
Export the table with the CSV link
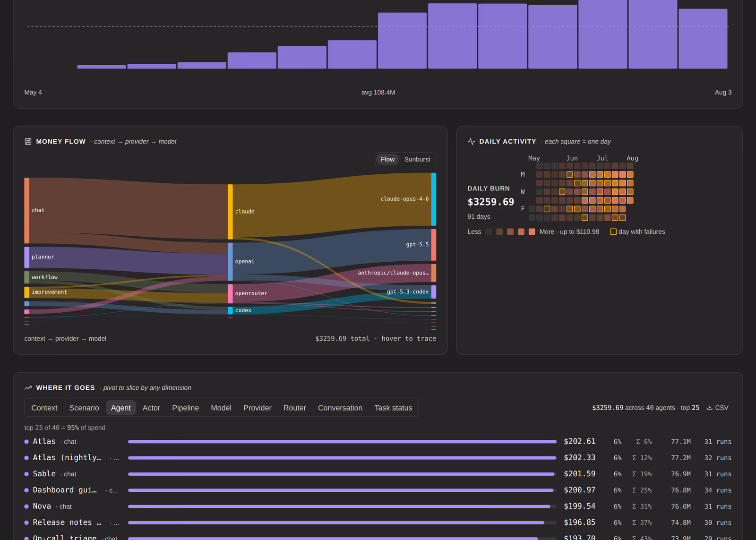click(718, 408)
